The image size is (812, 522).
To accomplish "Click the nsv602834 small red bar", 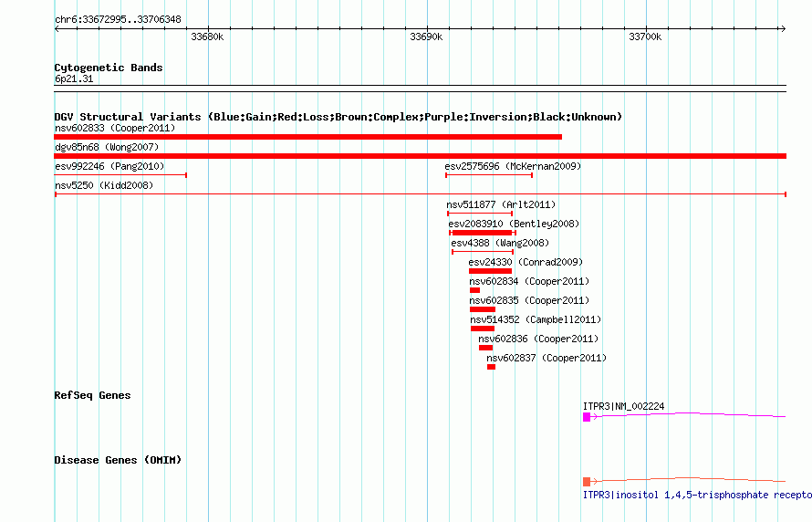I will pyautogui.click(x=474, y=290).
